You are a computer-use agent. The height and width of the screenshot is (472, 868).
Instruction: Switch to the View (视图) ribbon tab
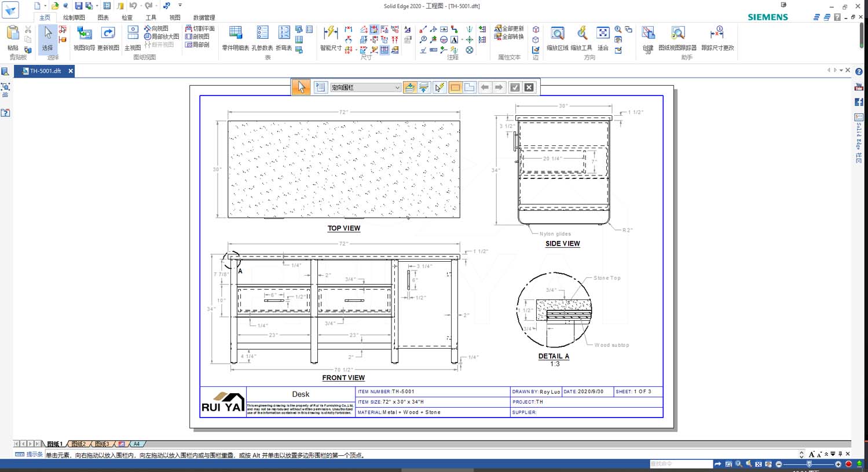174,18
